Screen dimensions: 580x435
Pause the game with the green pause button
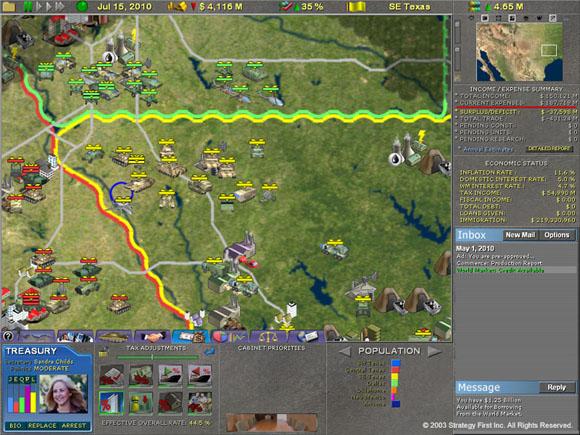pos(27,6)
